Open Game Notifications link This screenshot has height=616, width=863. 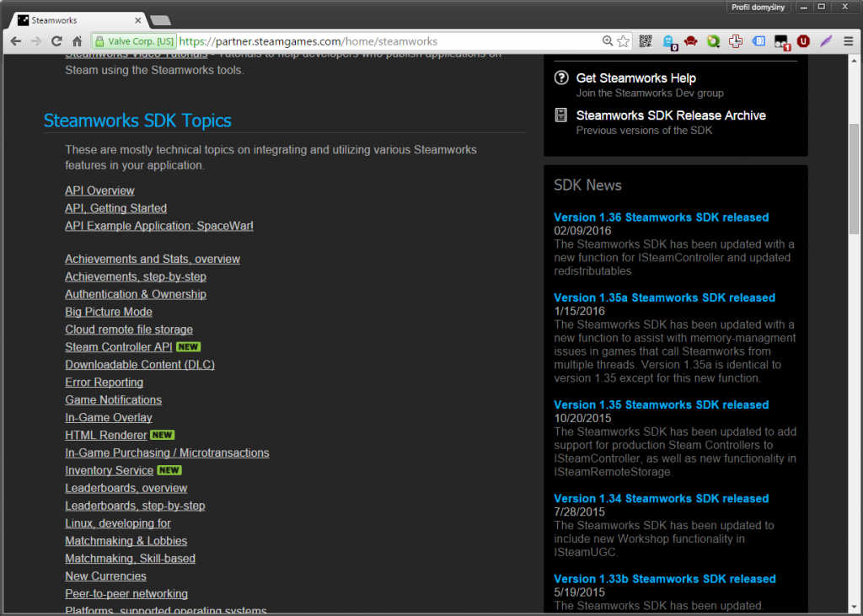click(114, 399)
